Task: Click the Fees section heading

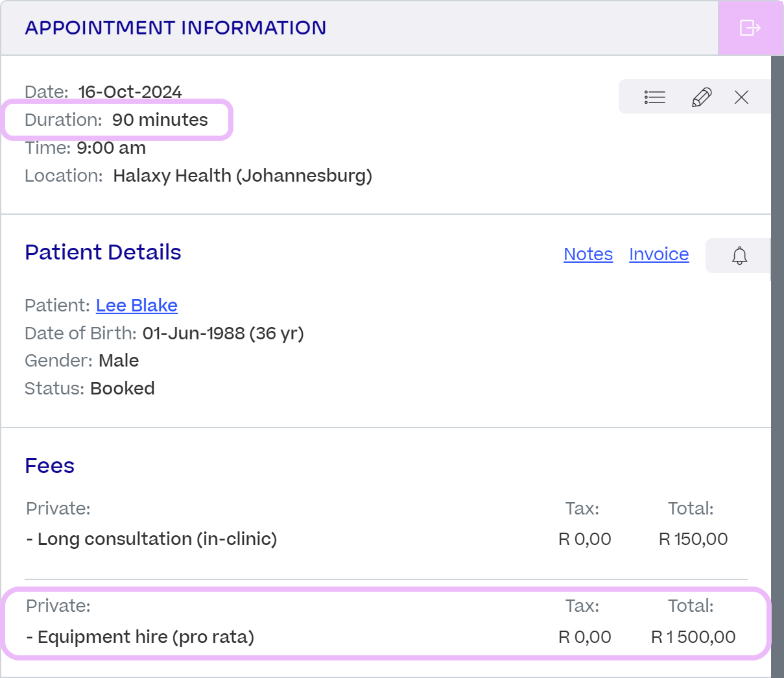Action: click(49, 466)
